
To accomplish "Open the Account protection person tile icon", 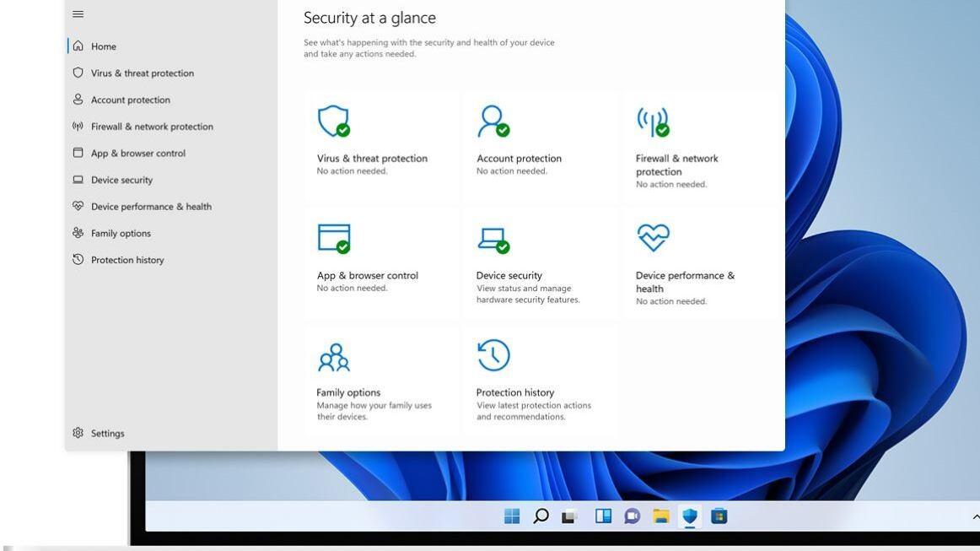I will 493,121.
